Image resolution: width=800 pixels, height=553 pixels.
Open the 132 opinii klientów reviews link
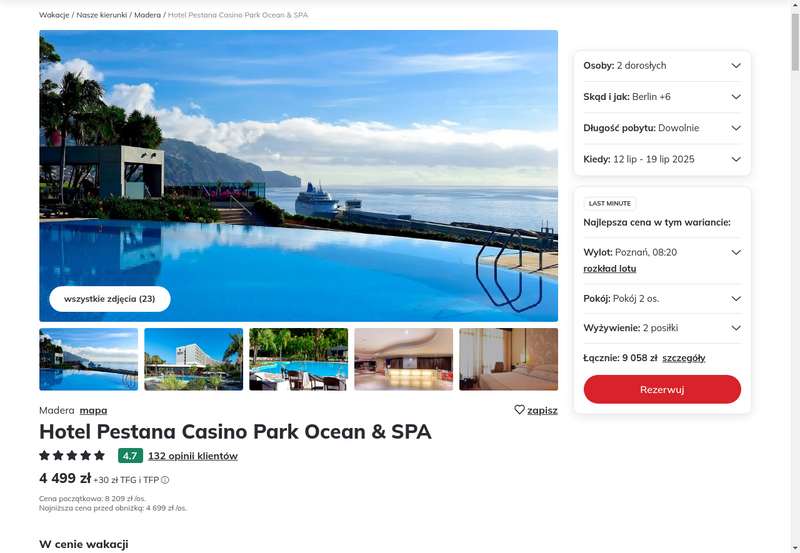[x=193, y=456]
